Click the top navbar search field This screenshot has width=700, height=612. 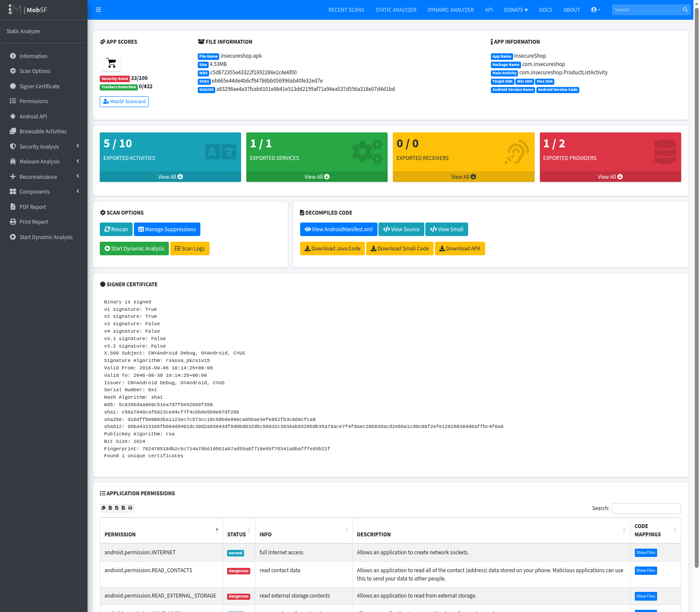pyautogui.click(x=647, y=10)
